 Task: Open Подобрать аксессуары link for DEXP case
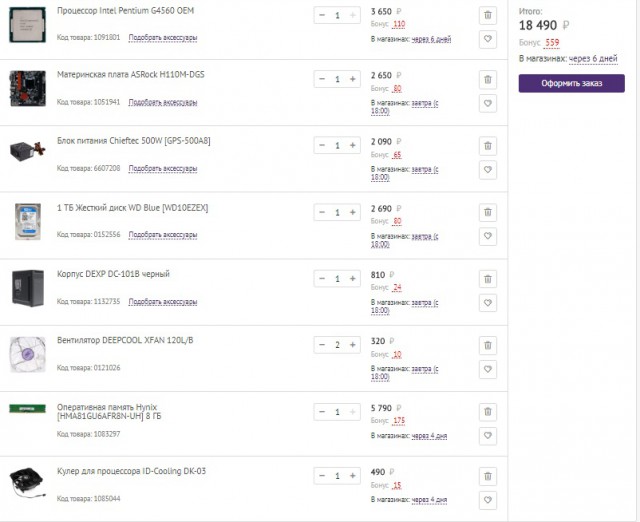tap(163, 302)
